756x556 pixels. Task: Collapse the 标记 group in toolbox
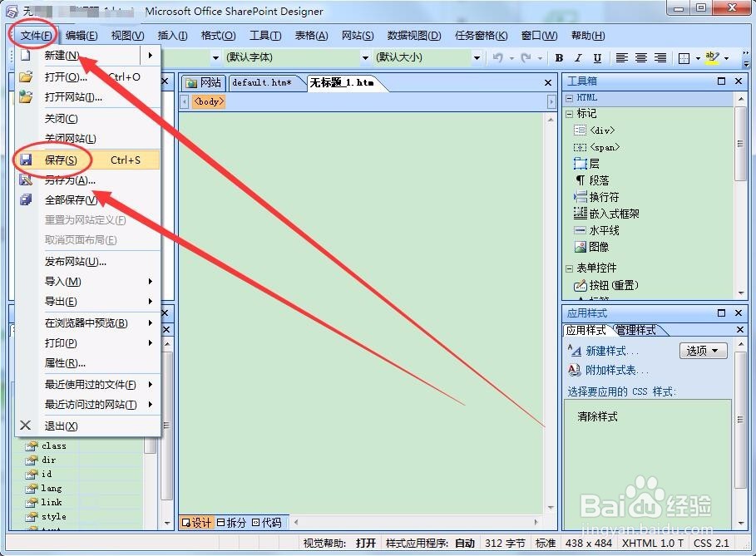click(x=570, y=114)
